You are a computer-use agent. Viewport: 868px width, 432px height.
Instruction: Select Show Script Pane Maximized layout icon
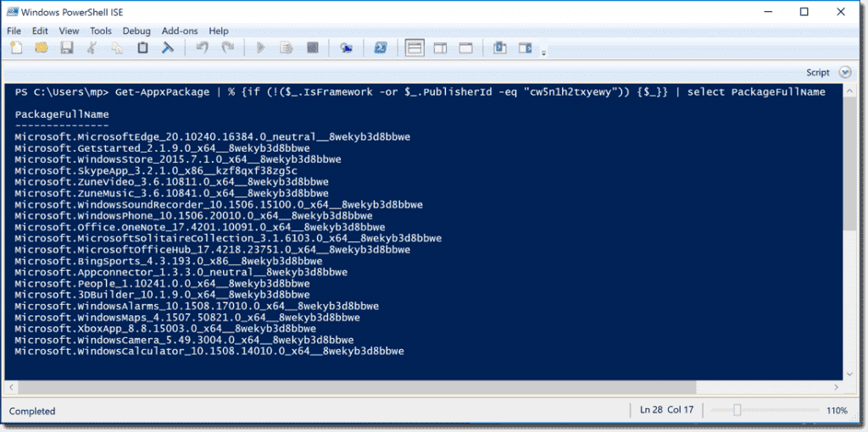tap(465, 48)
